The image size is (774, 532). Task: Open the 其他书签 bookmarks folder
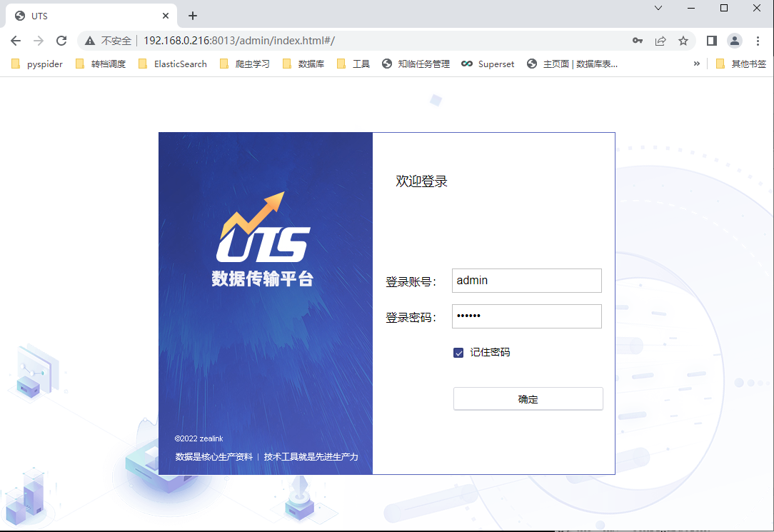click(741, 64)
